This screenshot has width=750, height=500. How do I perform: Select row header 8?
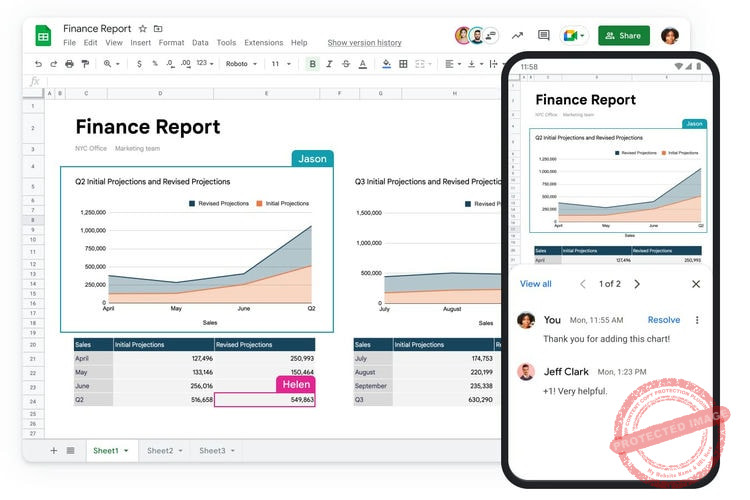[x=33, y=220]
